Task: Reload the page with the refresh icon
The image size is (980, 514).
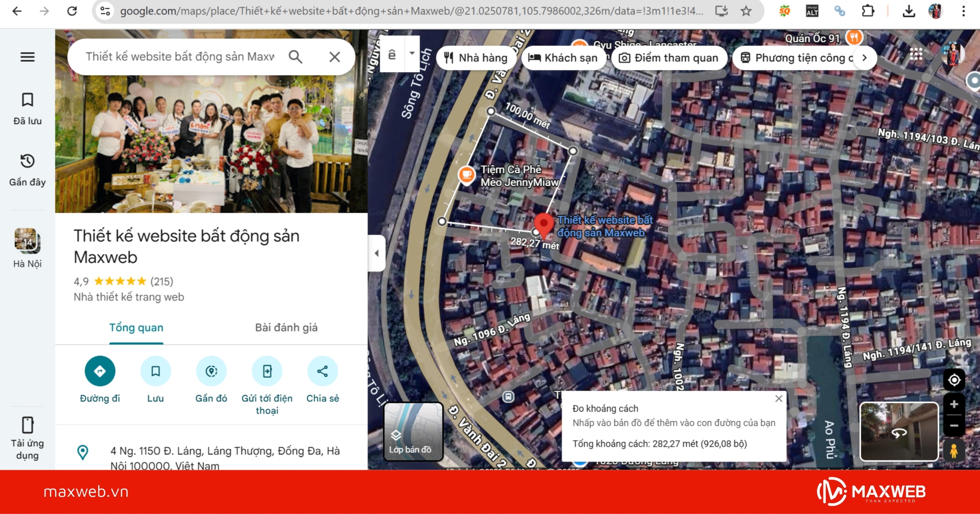Action: click(72, 11)
